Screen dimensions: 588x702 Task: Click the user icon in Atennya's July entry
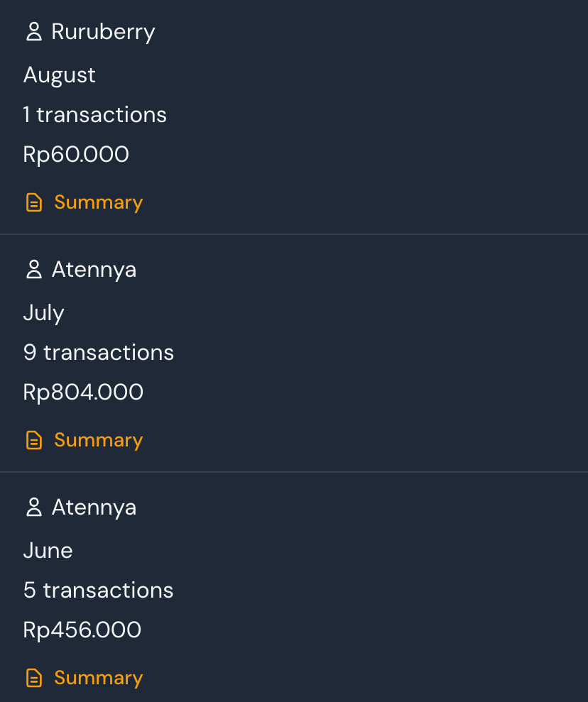[x=33, y=270]
